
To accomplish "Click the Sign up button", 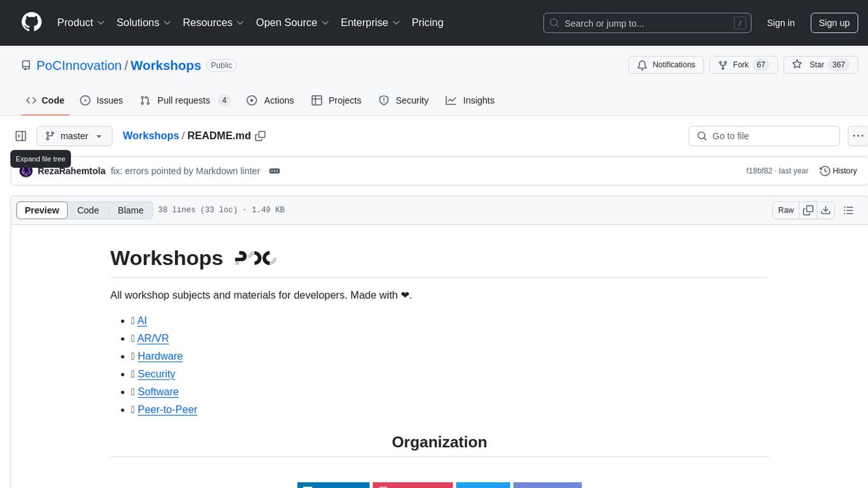I will click(834, 23).
